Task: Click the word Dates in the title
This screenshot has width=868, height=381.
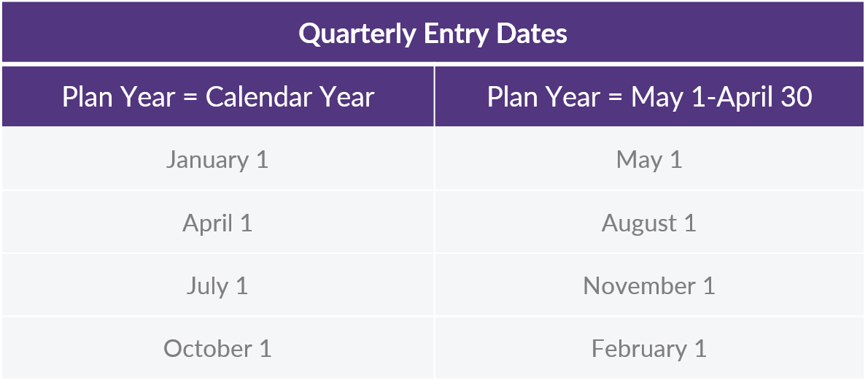Action: (532, 34)
